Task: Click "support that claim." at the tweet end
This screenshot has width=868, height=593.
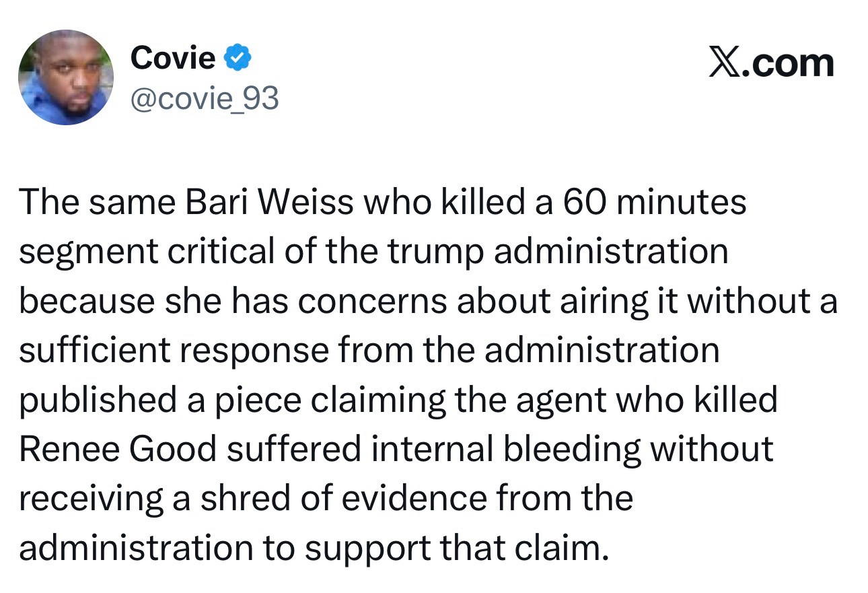Action: click(x=454, y=549)
